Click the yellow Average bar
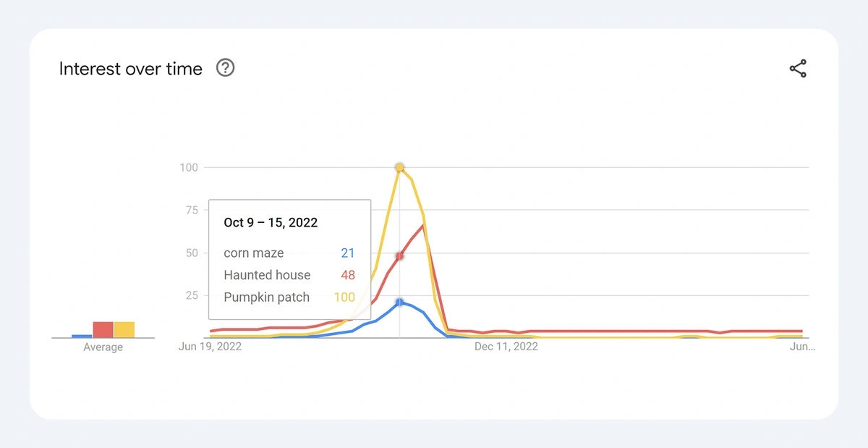Image resolution: width=868 pixels, height=448 pixels. coord(124,330)
